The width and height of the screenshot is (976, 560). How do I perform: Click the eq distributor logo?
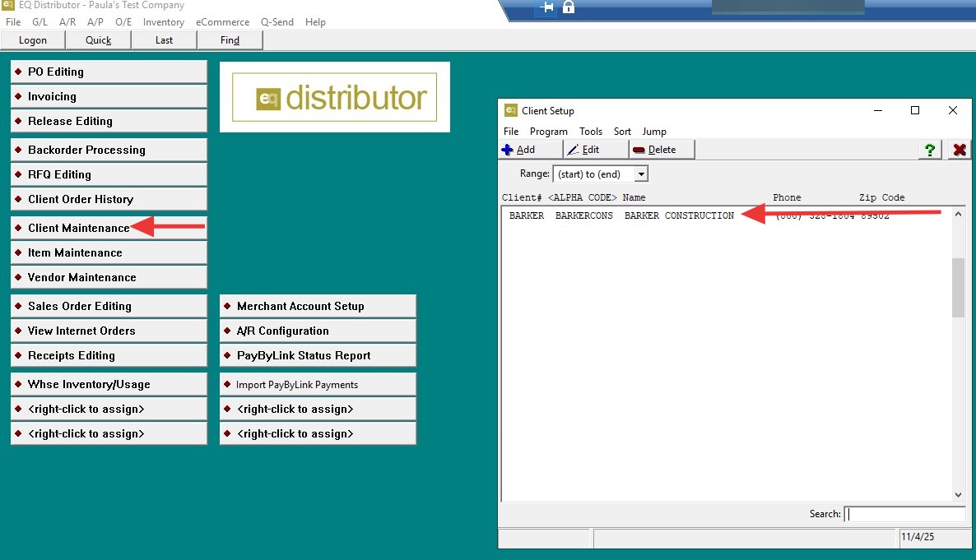(x=335, y=97)
